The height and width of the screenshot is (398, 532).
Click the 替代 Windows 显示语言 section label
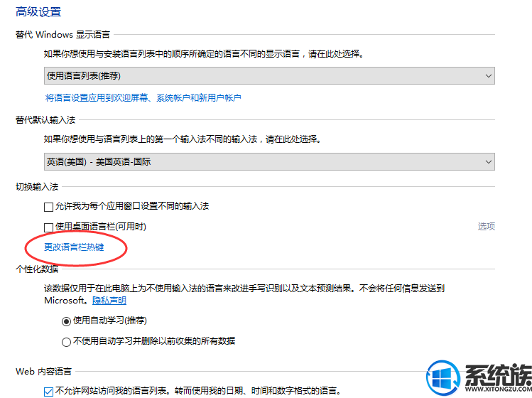(x=63, y=35)
